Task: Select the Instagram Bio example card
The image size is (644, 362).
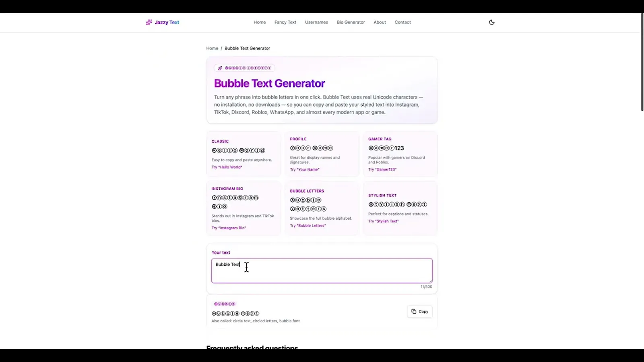Action: pyautogui.click(x=243, y=208)
